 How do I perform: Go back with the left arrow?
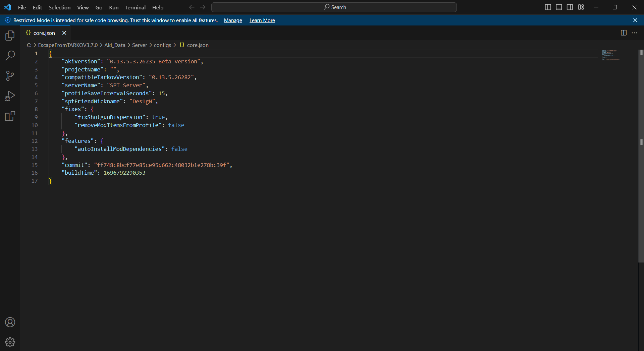[192, 7]
